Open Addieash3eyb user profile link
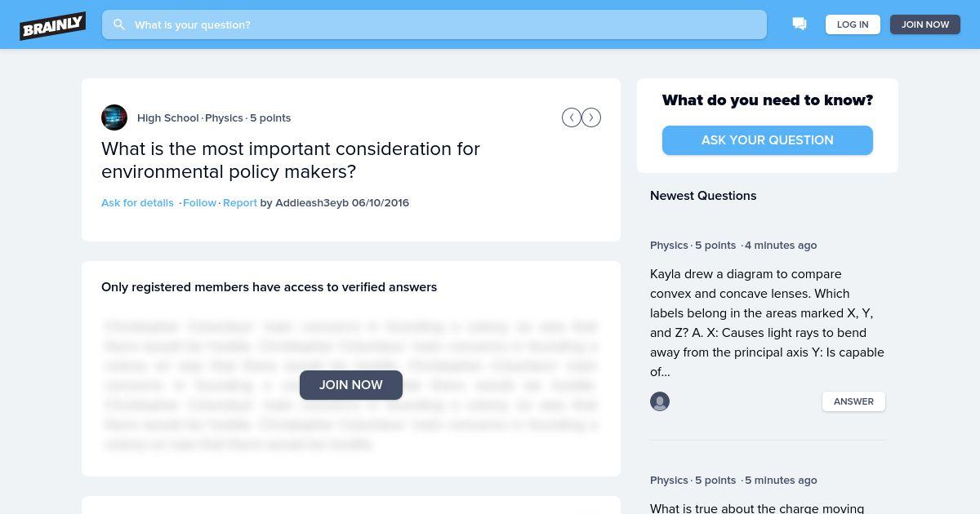This screenshot has height=514, width=980. tap(312, 202)
